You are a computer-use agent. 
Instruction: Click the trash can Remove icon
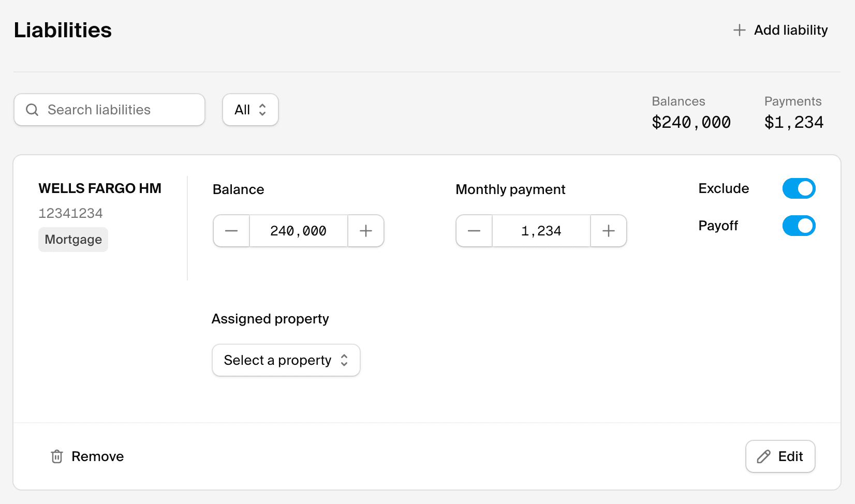tap(57, 456)
